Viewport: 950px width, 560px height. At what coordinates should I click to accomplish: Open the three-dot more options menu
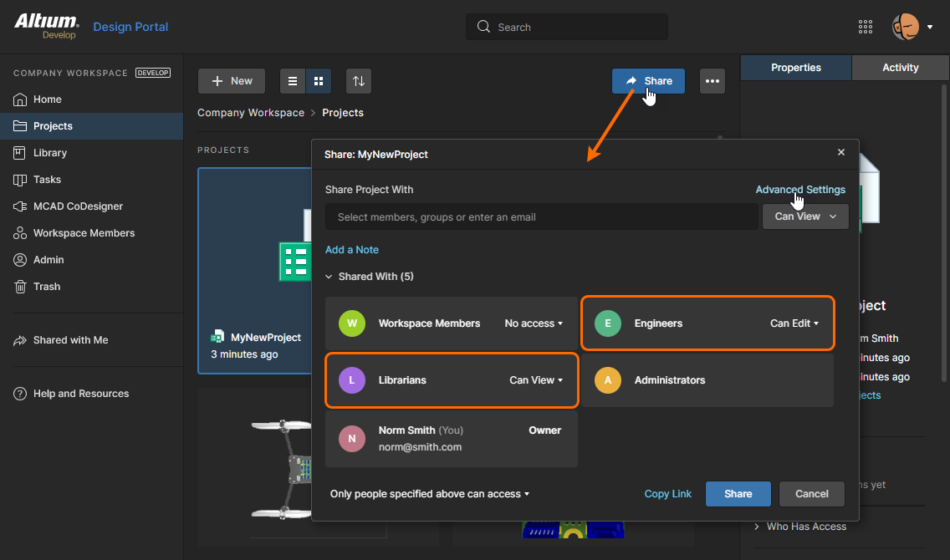(x=712, y=81)
